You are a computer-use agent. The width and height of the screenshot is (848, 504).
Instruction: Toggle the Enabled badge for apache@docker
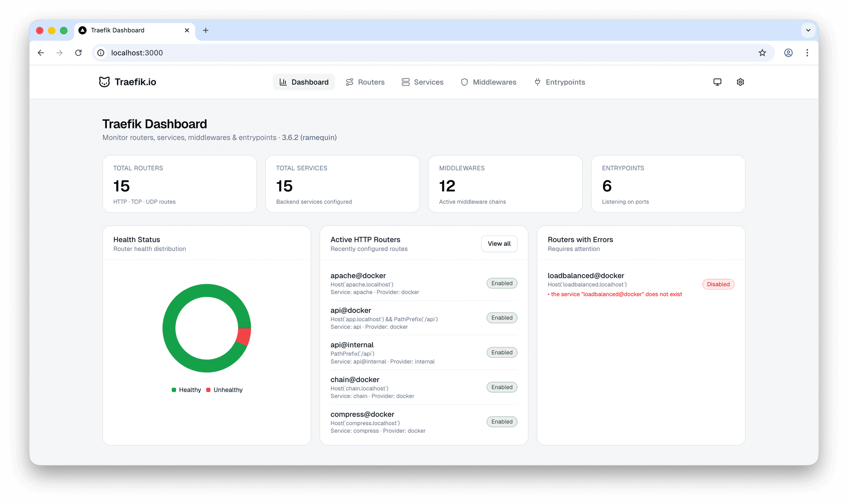501,283
